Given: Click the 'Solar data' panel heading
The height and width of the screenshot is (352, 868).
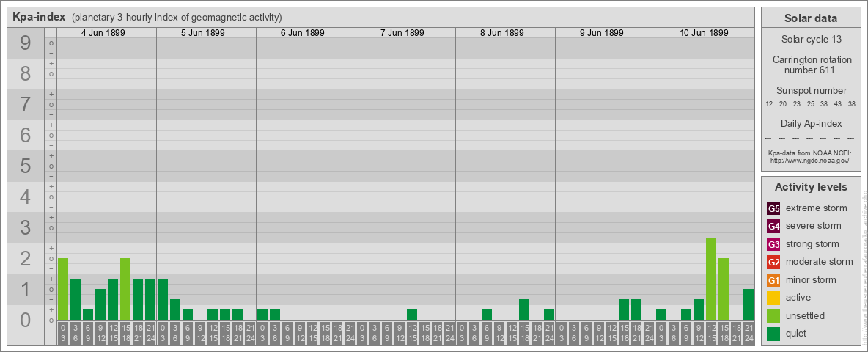Looking at the screenshot, I should pos(810,18).
